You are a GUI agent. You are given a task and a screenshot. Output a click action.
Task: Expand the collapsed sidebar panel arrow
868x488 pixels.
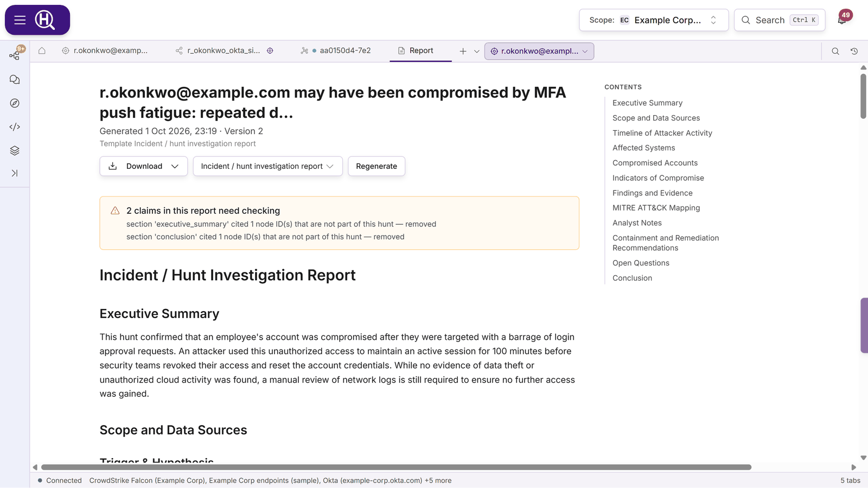coord(15,173)
